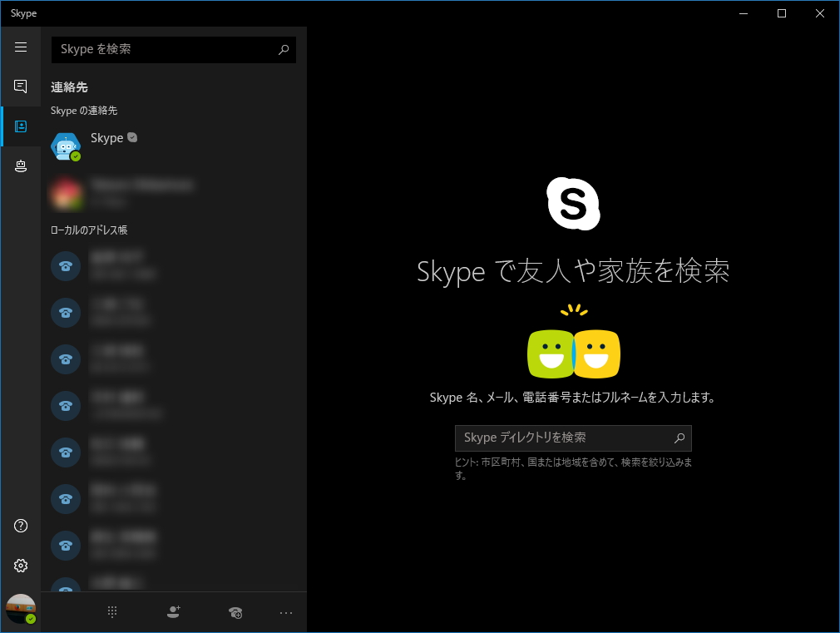Click add contact person icon
The height and width of the screenshot is (633, 840).
pos(174,612)
